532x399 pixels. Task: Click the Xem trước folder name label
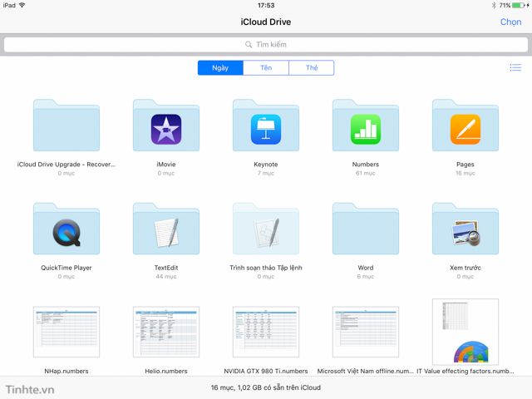coord(465,268)
